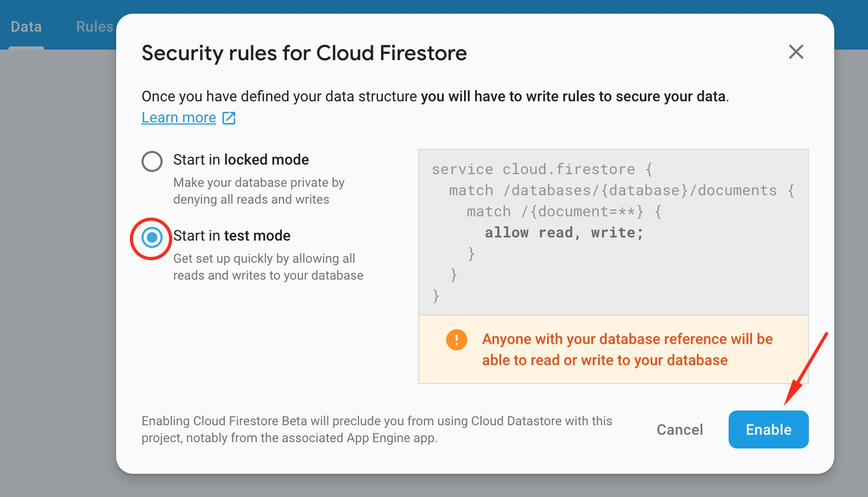Click the 'allow read, write;' code line

[x=563, y=233]
